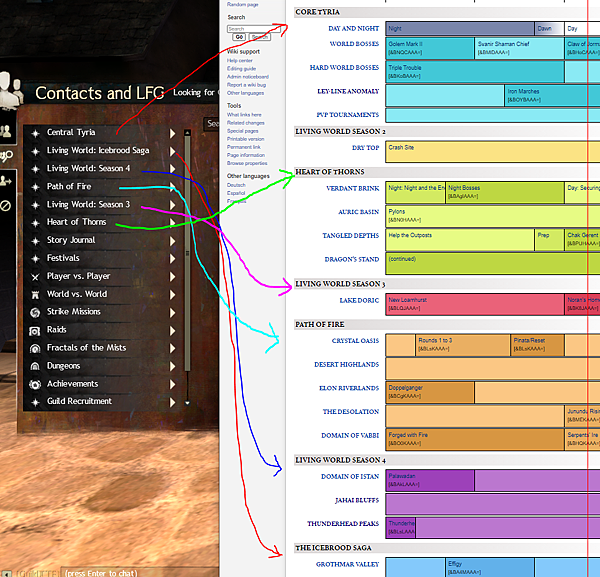Click the LFG category list scrollbar

tap(188, 253)
